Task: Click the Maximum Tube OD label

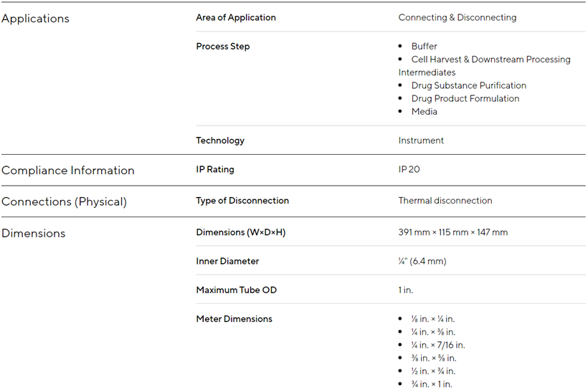Action: click(236, 290)
